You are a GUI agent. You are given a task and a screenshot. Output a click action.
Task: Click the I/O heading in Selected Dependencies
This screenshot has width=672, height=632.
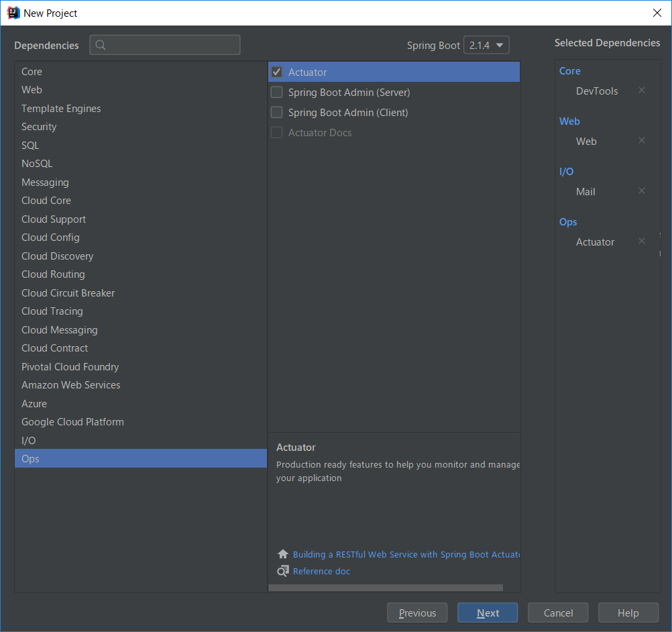(566, 172)
